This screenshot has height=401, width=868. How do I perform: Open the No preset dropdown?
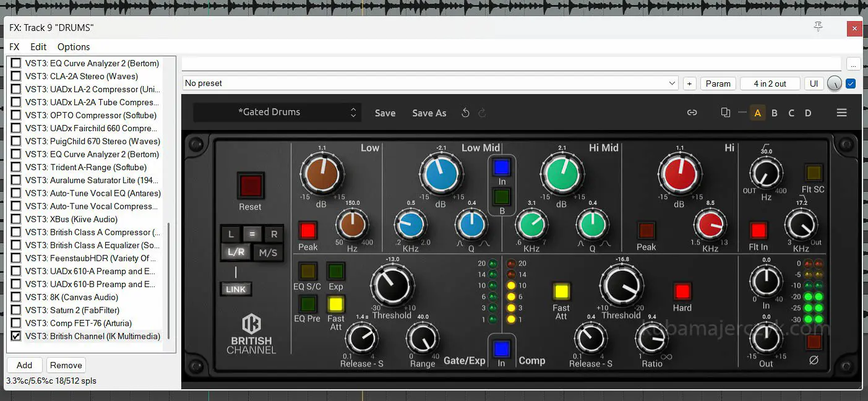pos(430,84)
